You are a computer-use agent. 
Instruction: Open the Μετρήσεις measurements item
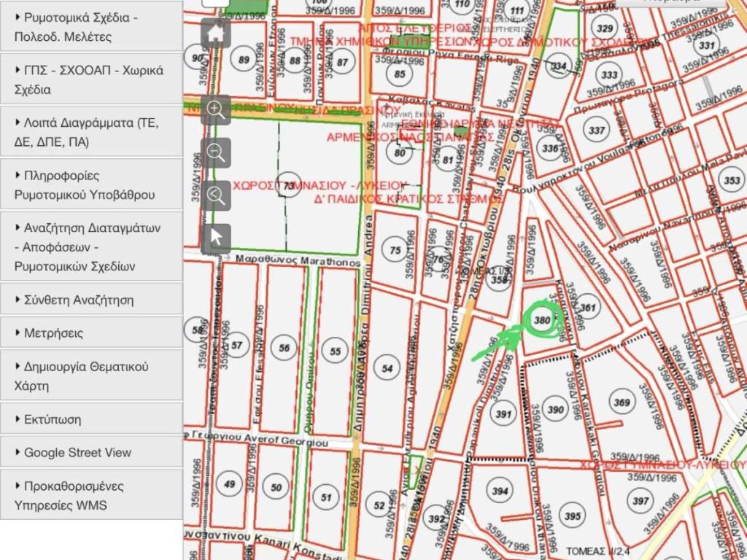[91, 333]
